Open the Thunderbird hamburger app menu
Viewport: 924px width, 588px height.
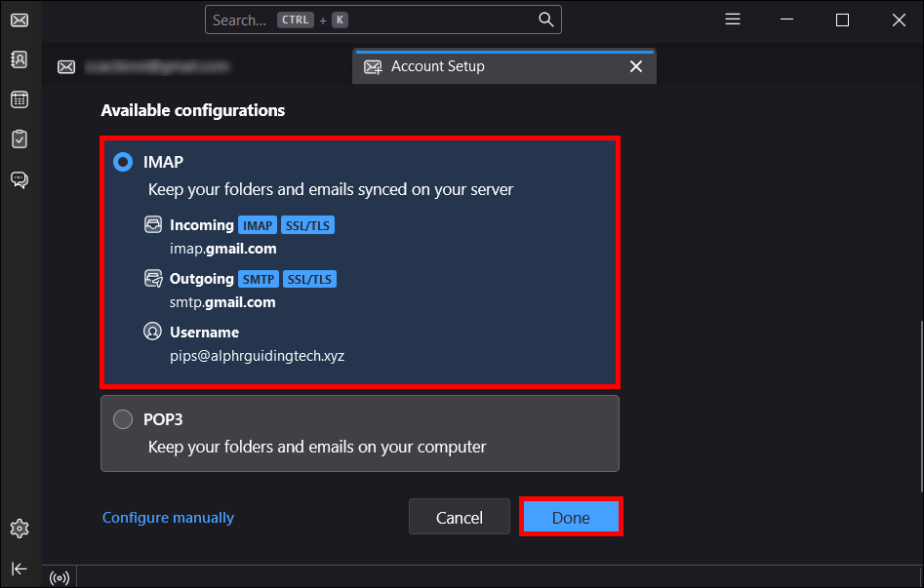pos(734,20)
